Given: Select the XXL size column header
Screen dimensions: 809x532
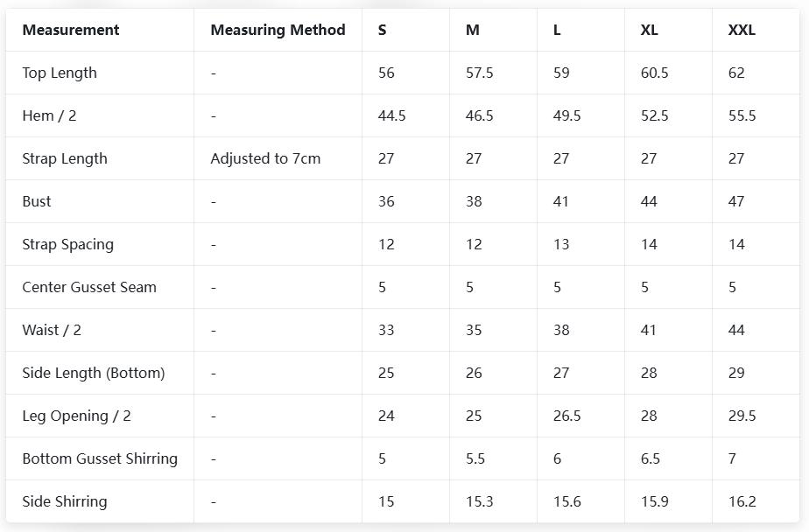Looking at the screenshot, I should point(742,30).
